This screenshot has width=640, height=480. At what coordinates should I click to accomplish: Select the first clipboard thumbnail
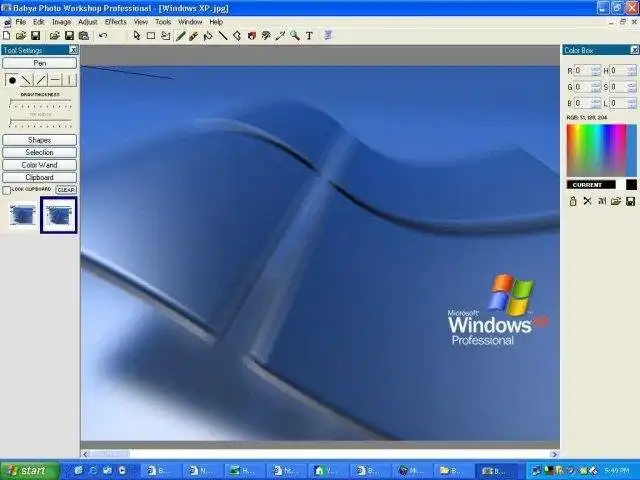click(23, 215)
